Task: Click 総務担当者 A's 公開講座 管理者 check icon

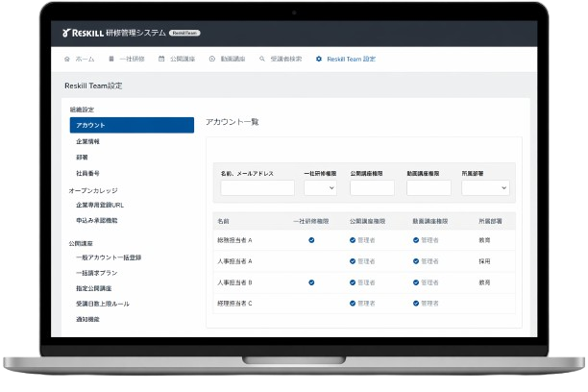Action: click(x=352, y=239)
